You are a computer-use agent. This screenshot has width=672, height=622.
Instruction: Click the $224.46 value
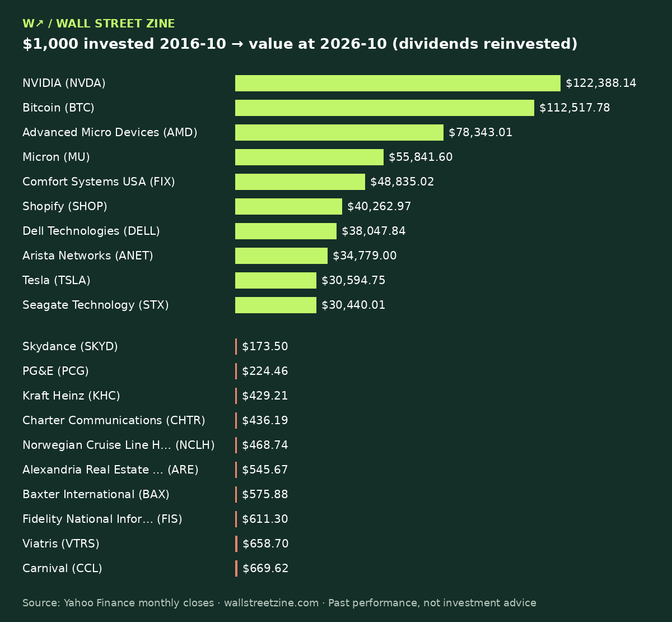coord(265,372)
